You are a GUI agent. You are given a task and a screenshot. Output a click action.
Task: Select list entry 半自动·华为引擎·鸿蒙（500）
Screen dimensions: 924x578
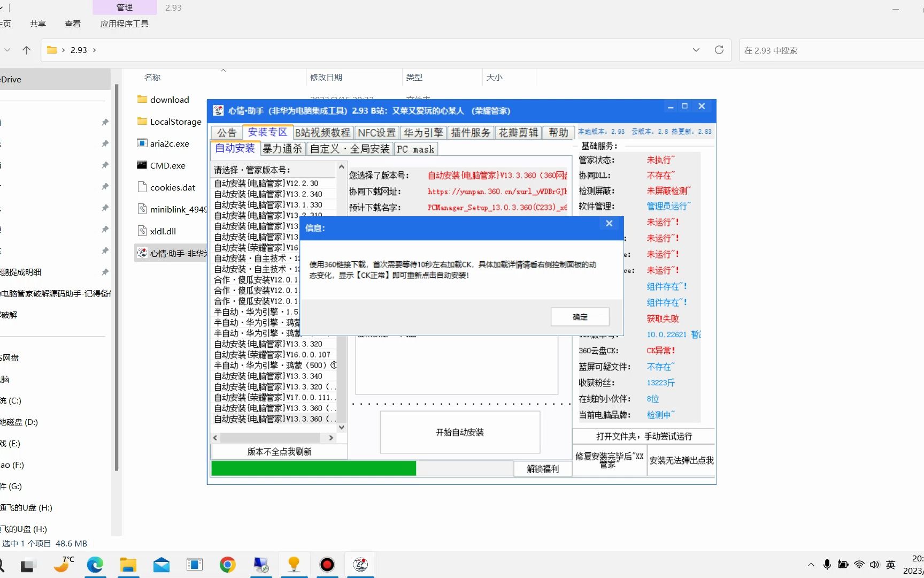pos(275,365)
